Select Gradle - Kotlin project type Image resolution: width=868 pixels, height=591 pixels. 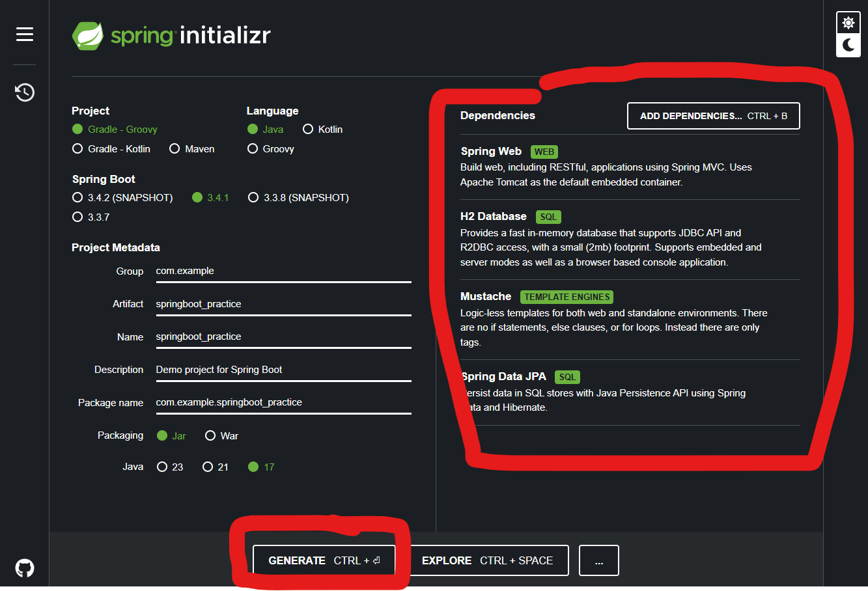tap(111, 149)
